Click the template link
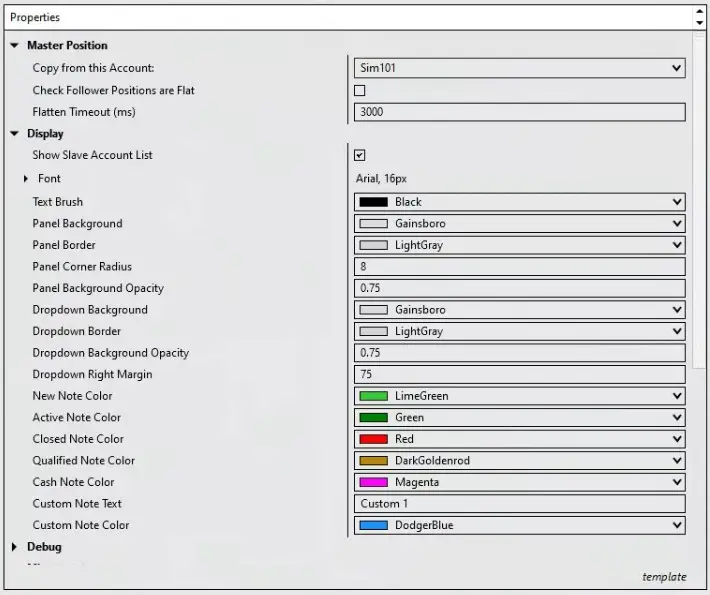 pos(664,577)
